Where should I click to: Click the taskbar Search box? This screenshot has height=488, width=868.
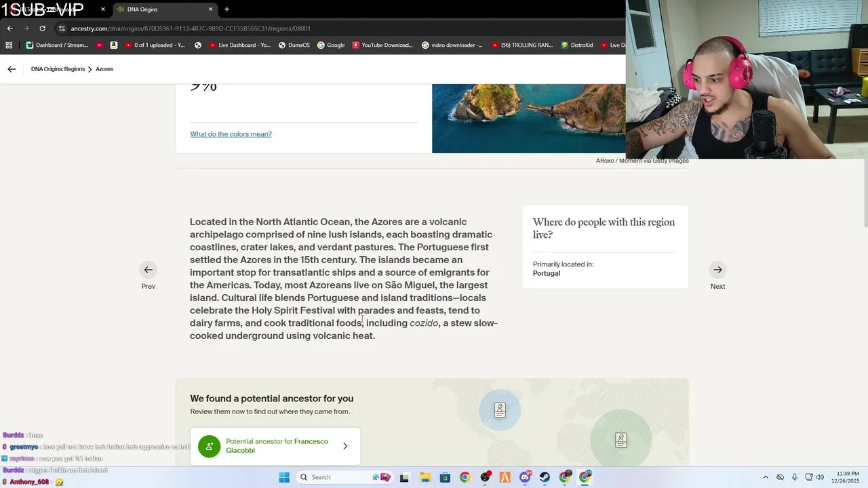346,477
